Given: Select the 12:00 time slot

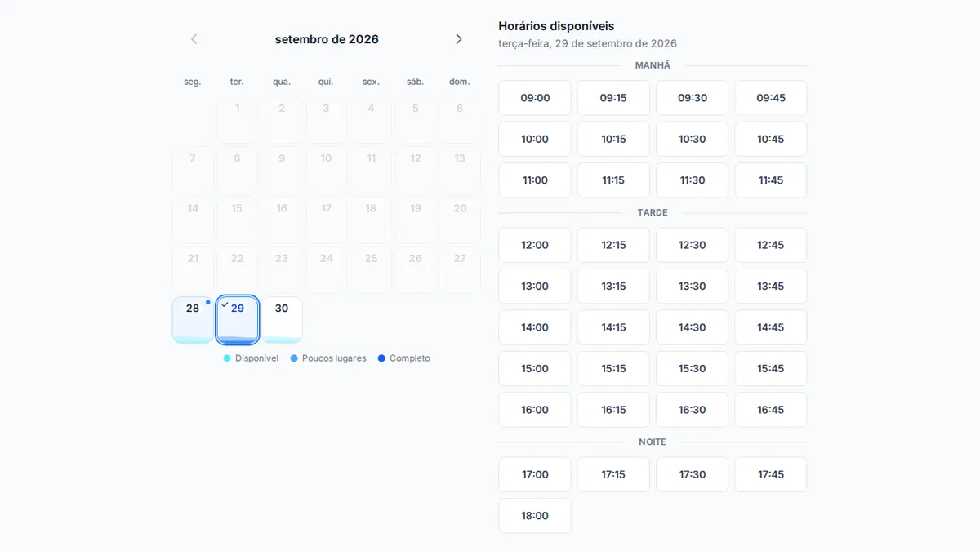Looking at the screenshot, I should (x=535, y=245).
